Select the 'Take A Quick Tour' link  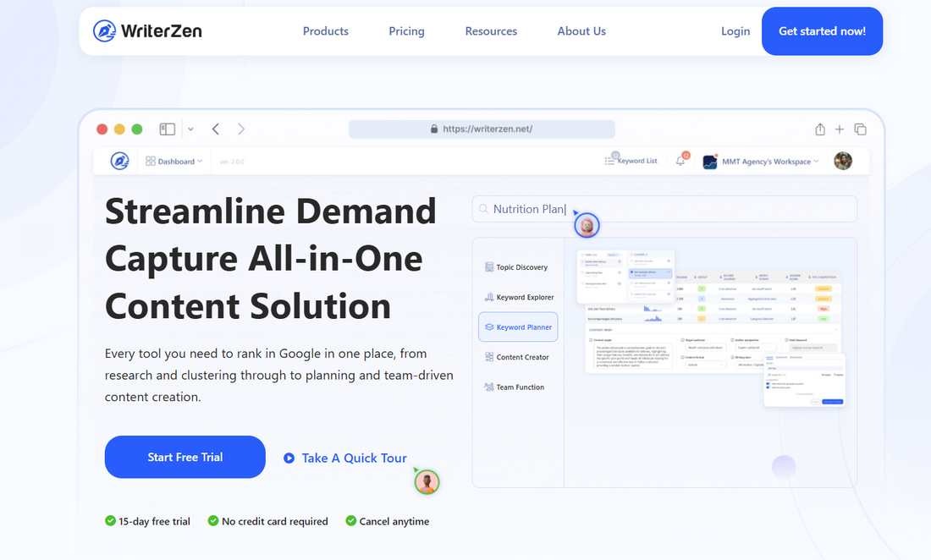click(x=353, y=458)
